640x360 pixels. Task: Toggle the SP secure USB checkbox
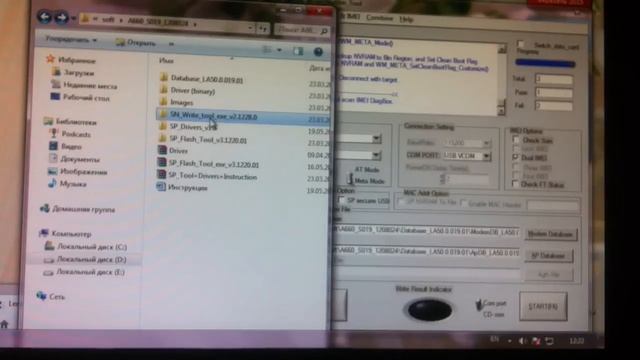(341, 200)
